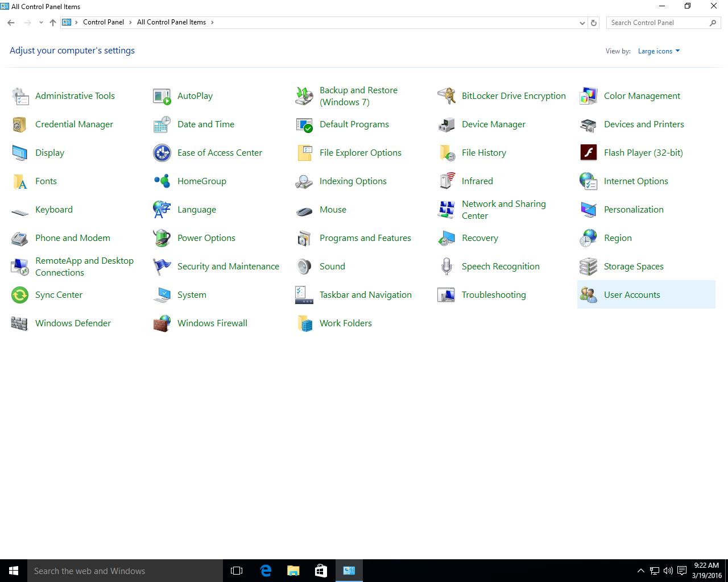This screenshot has height=582, width=728.
Task: Expand the chevron after Control Panel breadcrumb
Action: [130, 23]
